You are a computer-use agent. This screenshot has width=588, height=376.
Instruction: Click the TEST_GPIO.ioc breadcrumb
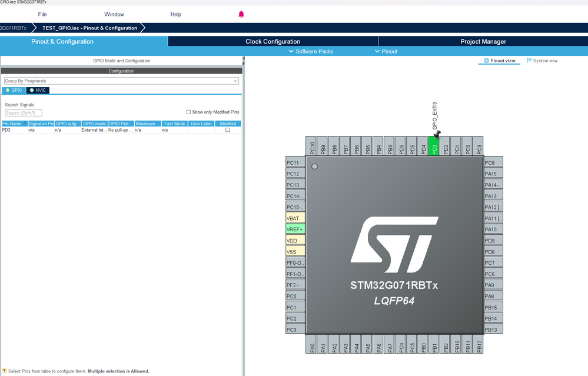(89, 28)
